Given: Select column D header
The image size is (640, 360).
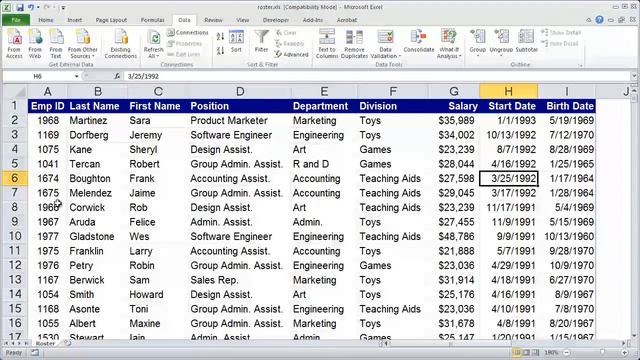Looking at the screenshot, I should [240, 91].
